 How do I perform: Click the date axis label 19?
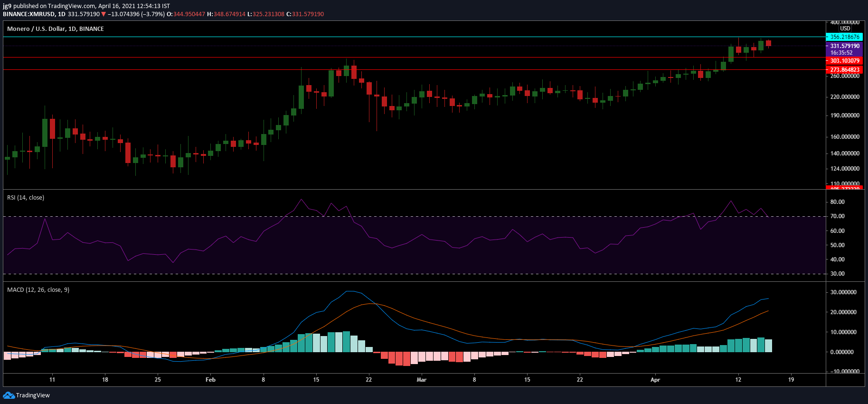click(791, 380)
